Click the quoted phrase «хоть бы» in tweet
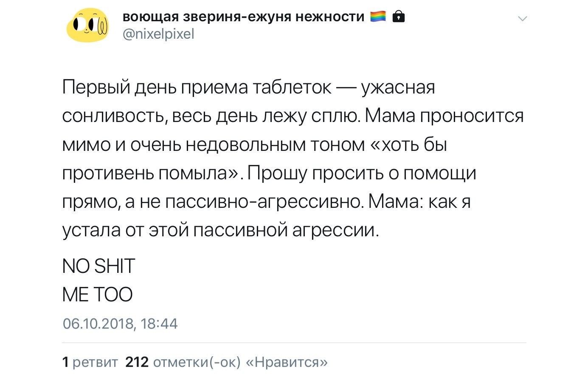This screenshot has height=377, width=588. 409,145
